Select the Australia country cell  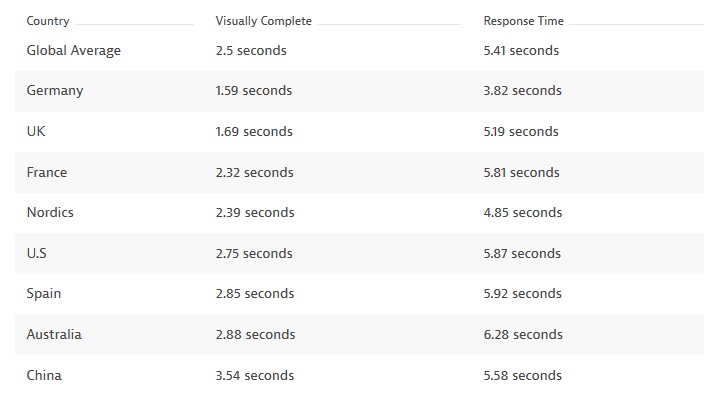pyautogui.click(x=54, y=334)
